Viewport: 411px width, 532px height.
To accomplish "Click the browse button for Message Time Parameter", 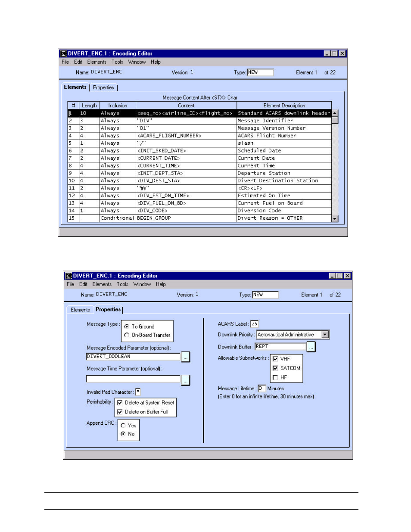I will click(x=185, y=380).
